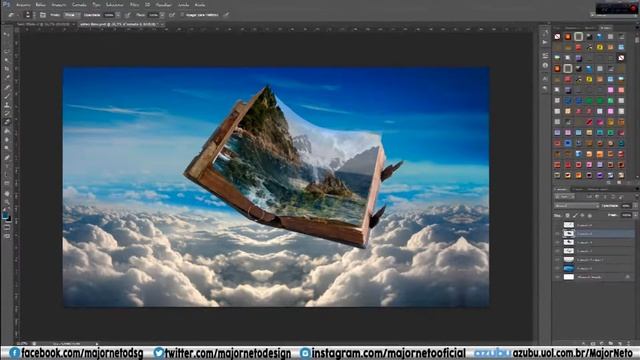This screenshot has height=360, width=640.
Task: Hide the selected highlighted layer
Action: (x=558, y=233)
